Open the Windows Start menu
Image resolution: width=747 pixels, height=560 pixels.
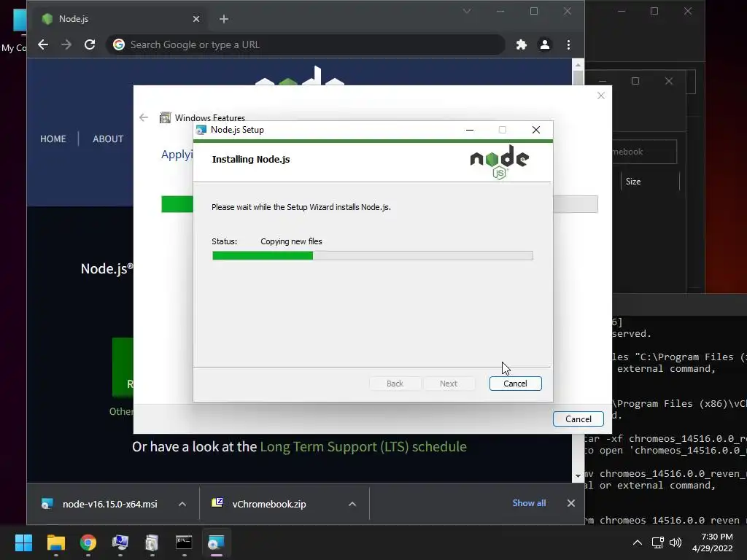[23, 542]
